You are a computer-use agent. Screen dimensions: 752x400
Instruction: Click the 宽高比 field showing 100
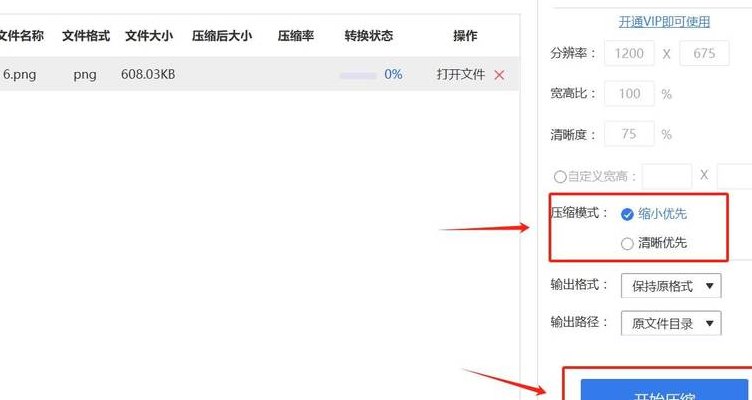click(x=629, y=94)
